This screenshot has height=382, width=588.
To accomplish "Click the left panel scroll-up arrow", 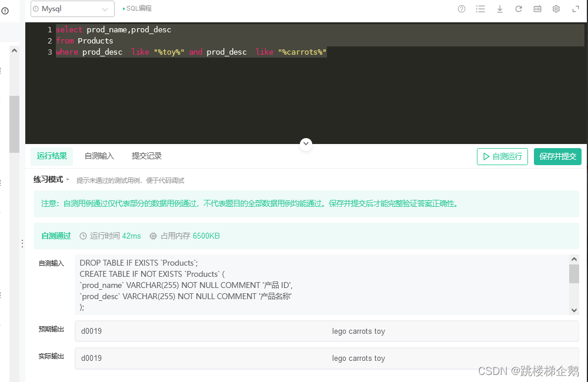I will [x=14, y=51].
